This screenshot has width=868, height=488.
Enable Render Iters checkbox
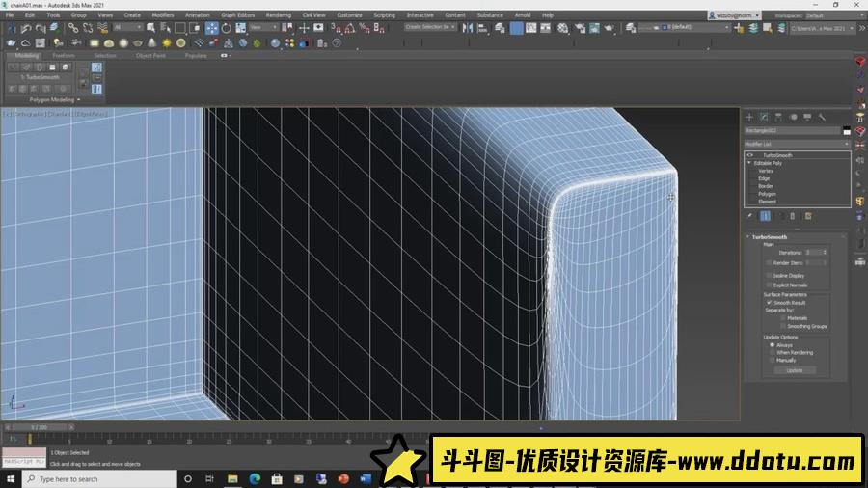point(769,263)
